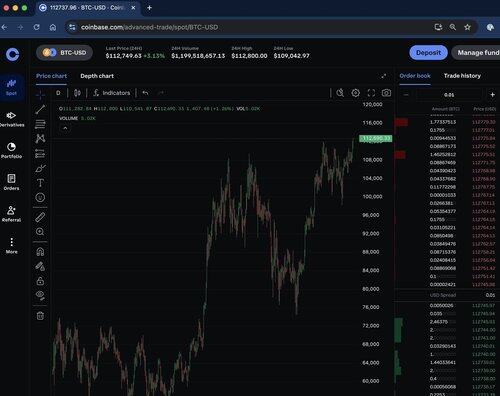This screenshot has width=500, height=396.
Task: Click the Deposit button
Action: pyautogui.click(x=428, y=53)
